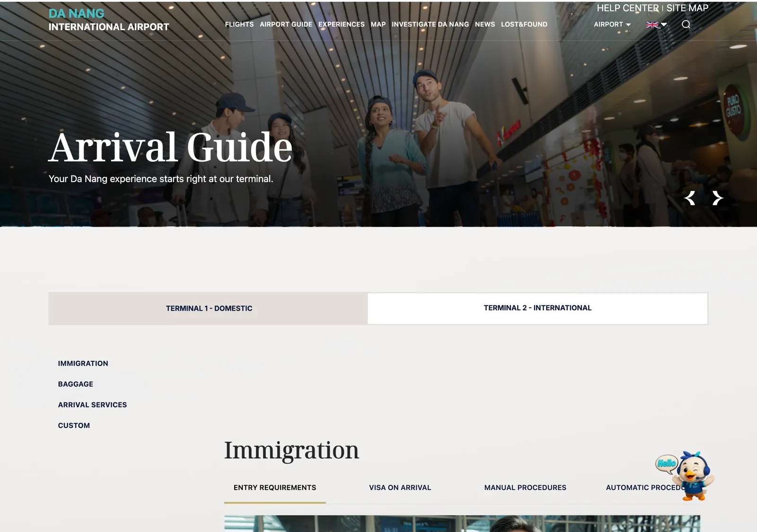Click the UK flag language icon

tap(652, 25)
